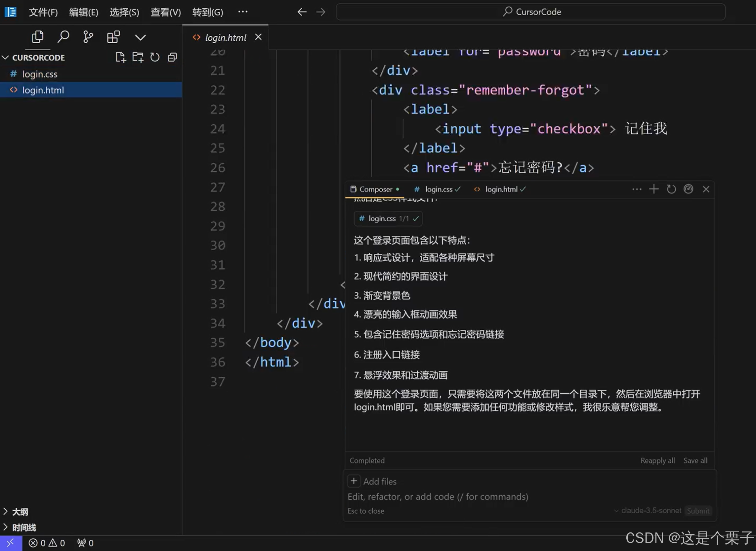
Task: Click the New File icon in explorer
Action: point(120,57)
